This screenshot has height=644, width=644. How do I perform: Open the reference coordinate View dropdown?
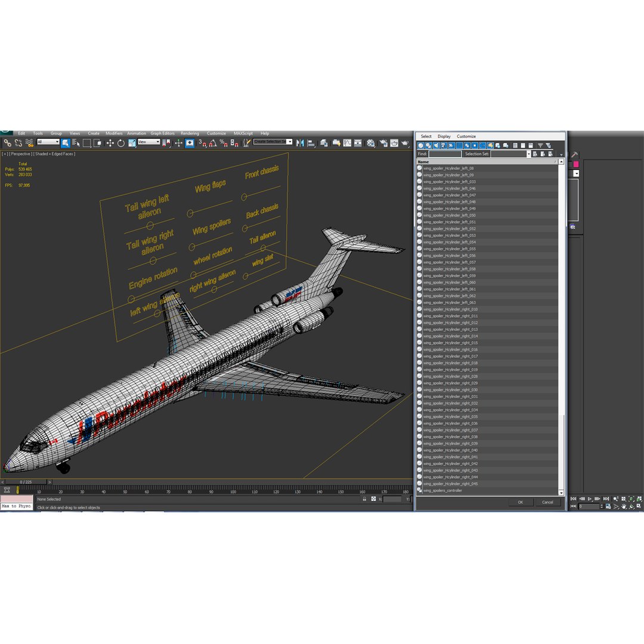[x=148, y=142]
